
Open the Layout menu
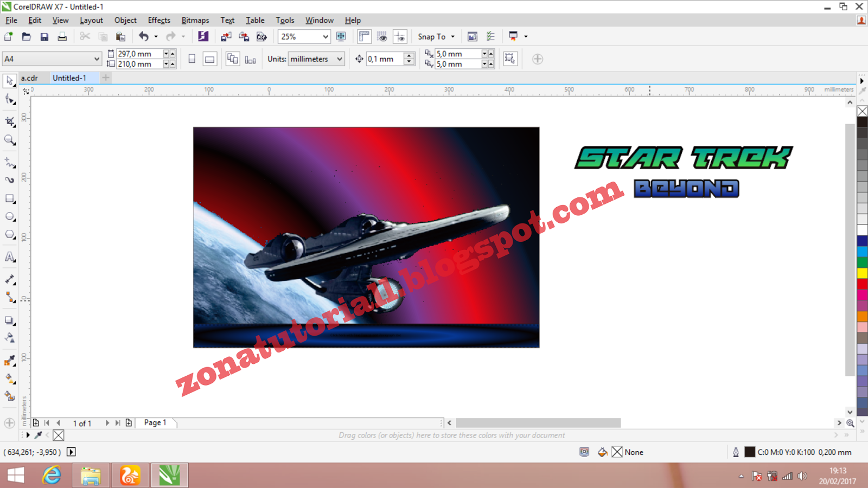click(x=91, y=20)
